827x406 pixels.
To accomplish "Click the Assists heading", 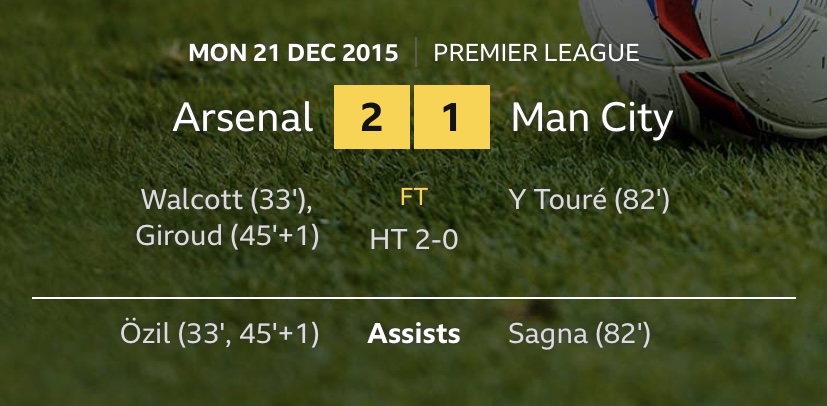I will pos(414,334).
